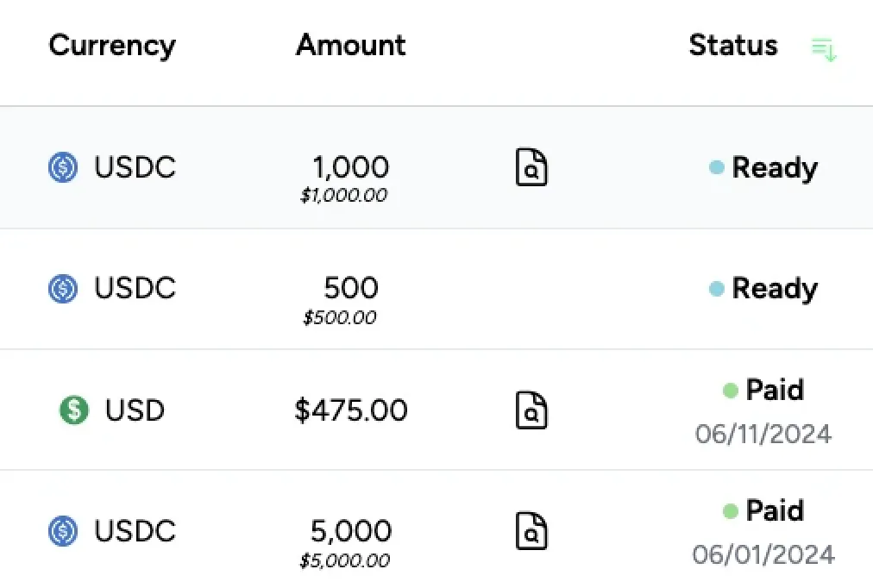Screen dimensions: 873x588
Task: Click the green USD dollar coin icon
Action: (74, 410)
